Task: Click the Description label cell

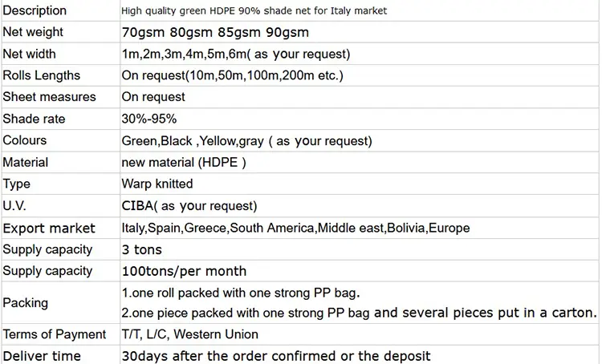Action: [x=35, y=11]
